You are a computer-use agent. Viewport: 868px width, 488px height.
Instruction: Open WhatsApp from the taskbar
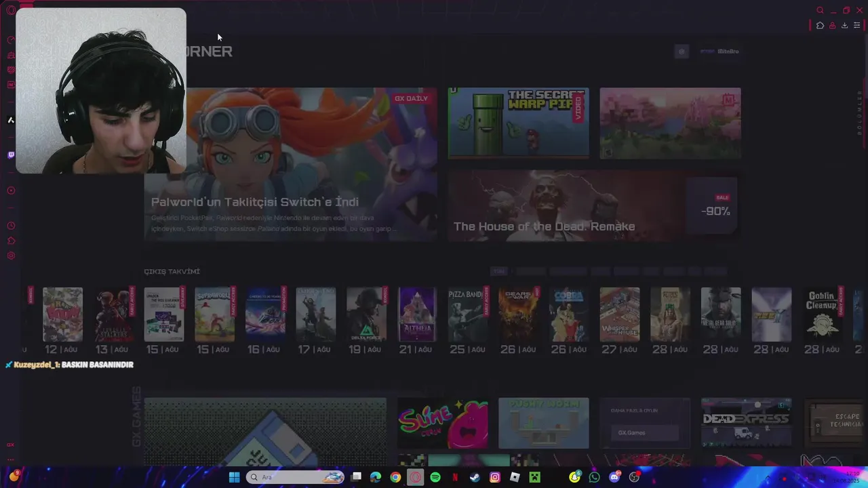pos(595,477)
